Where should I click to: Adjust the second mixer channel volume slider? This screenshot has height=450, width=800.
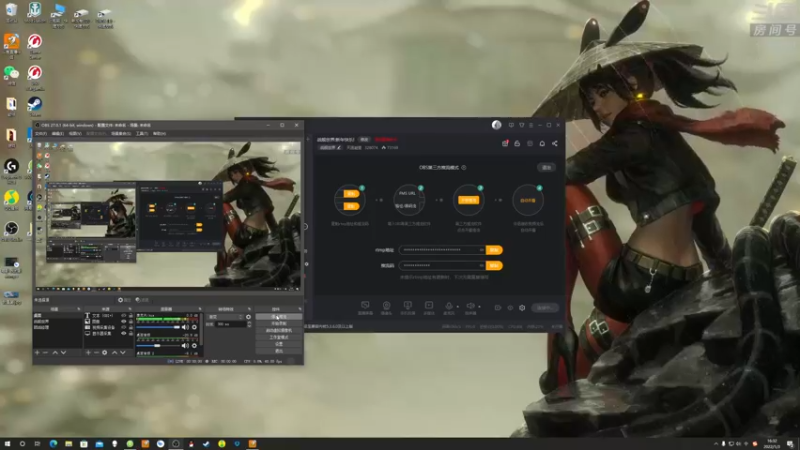coord(158,345)
